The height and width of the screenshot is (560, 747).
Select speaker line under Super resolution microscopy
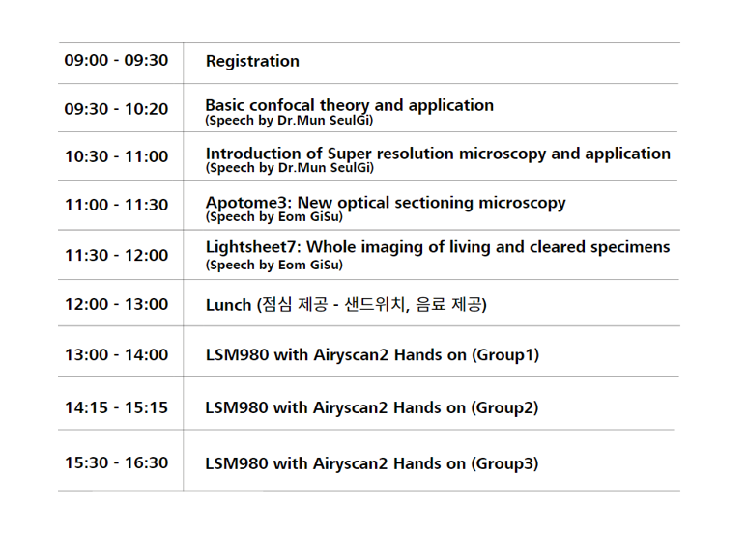(x=289, y=168)
